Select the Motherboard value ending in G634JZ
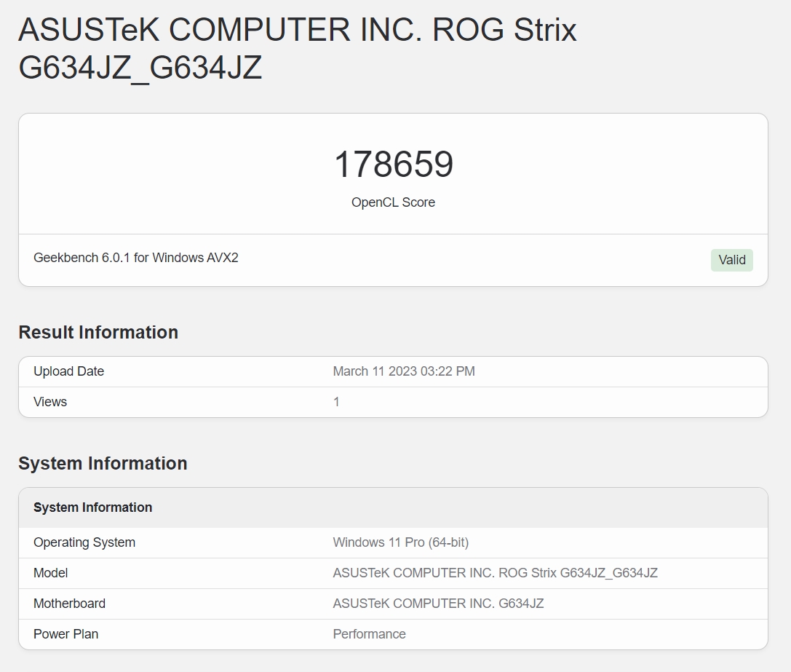 (438, 604)
